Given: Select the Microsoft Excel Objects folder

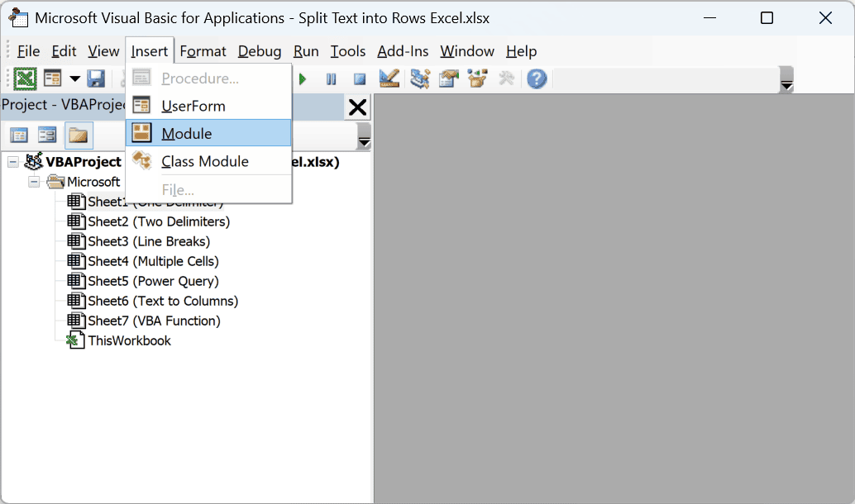Looking at the screenshot, I should point(93,182).
